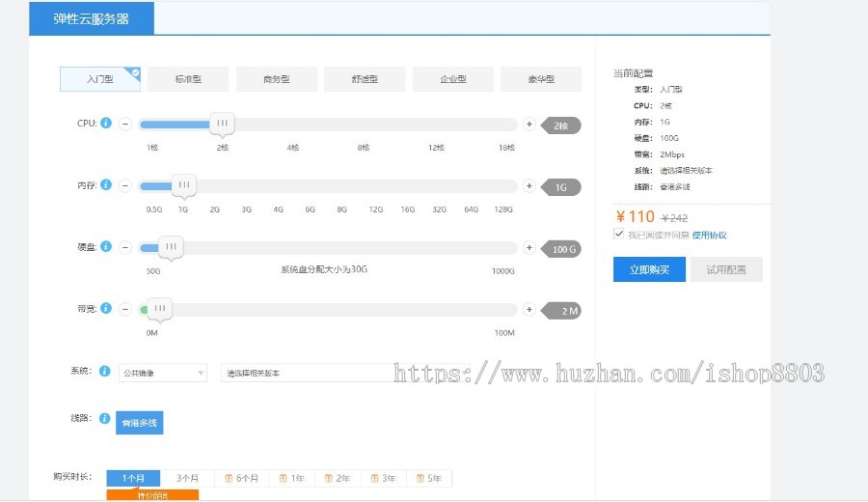Toggle the agreement checkbox 我已阅读并同意

(619, 234)
